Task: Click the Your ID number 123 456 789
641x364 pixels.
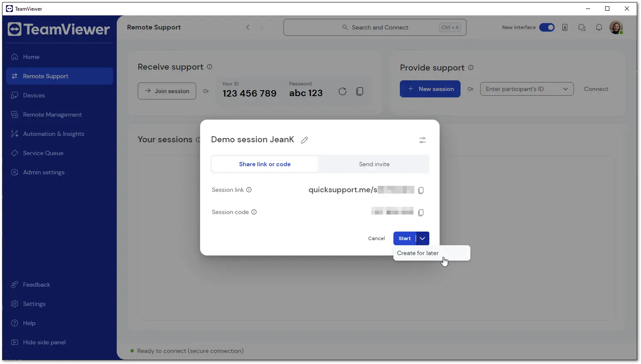Action: [249, 93]
